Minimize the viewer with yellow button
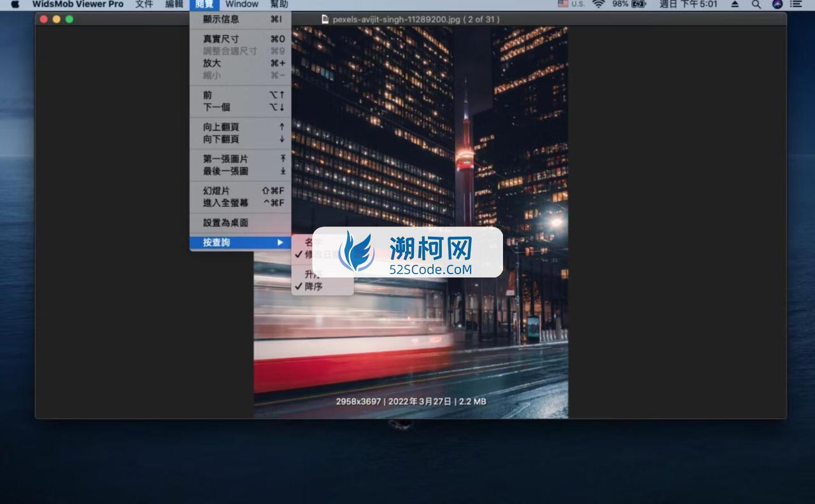 pos(57,19)
